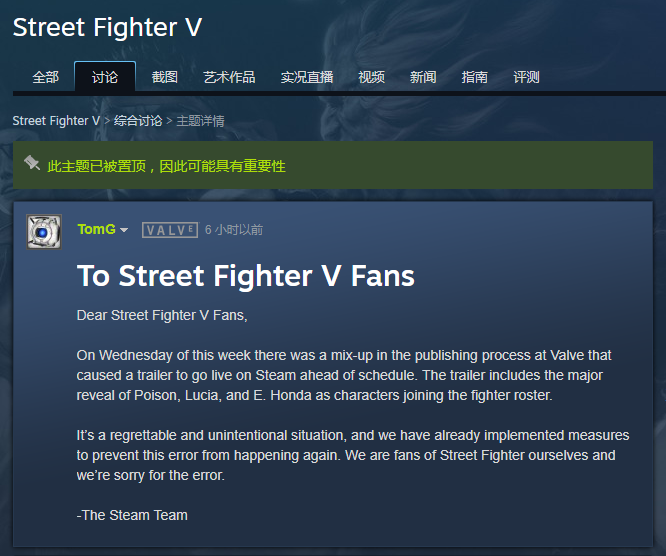The width and height of the screenshot is (666, 556).
Task: Open the 新闻 tab
Action: pyautogui.click(x=423, y=77)
